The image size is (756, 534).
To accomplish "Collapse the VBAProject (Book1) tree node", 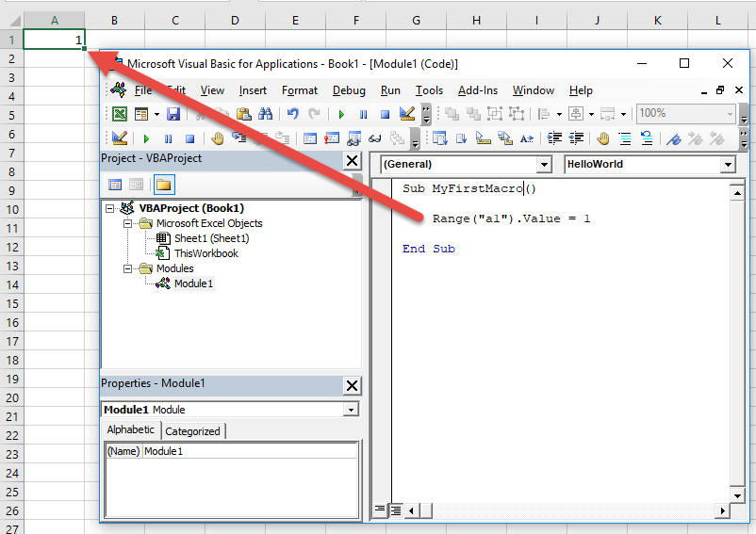I will pos(110,208).
